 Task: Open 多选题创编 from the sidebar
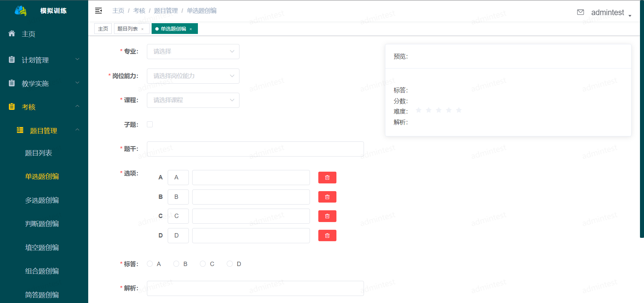point(42,200)
